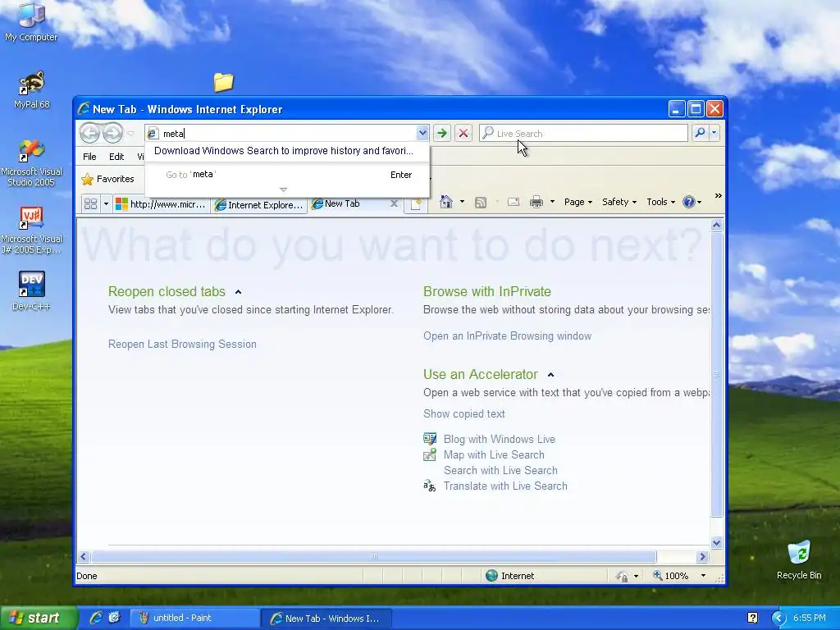Expand command bar overflow chevron
The image size is (840, 630).
tap(718, 196)
